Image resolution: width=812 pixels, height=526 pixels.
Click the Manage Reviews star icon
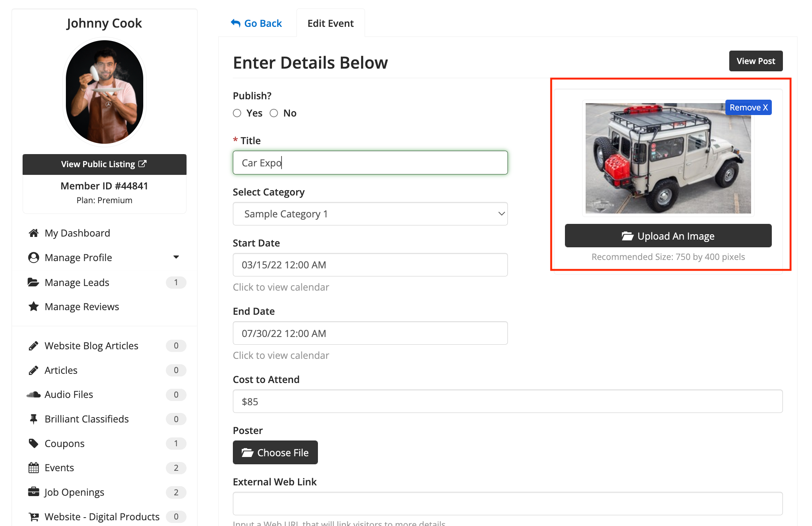[x=34, y=307]
